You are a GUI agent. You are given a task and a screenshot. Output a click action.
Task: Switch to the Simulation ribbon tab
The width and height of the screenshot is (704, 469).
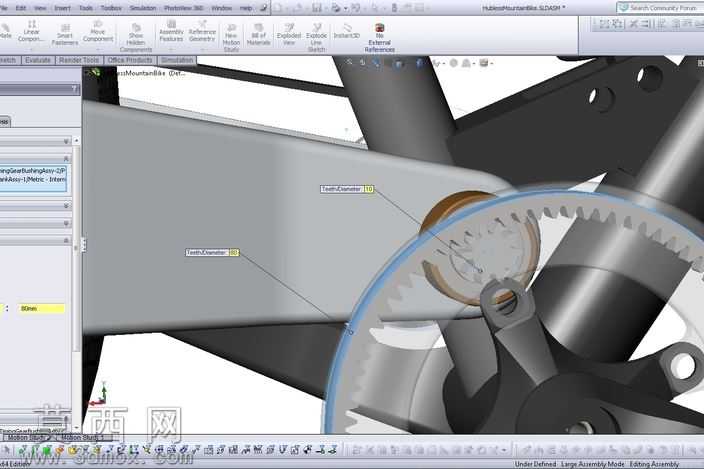pos(177,60)
